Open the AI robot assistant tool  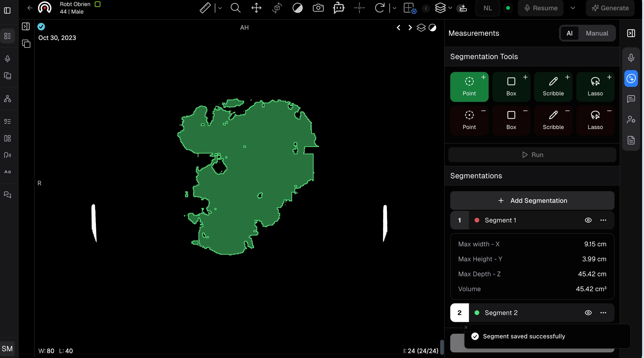point(339,8)
